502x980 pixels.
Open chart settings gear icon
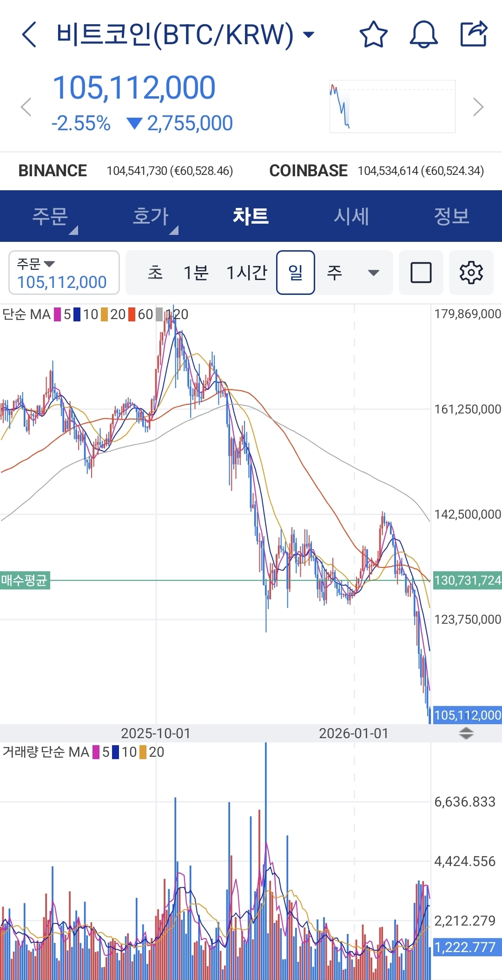(471, 273)
